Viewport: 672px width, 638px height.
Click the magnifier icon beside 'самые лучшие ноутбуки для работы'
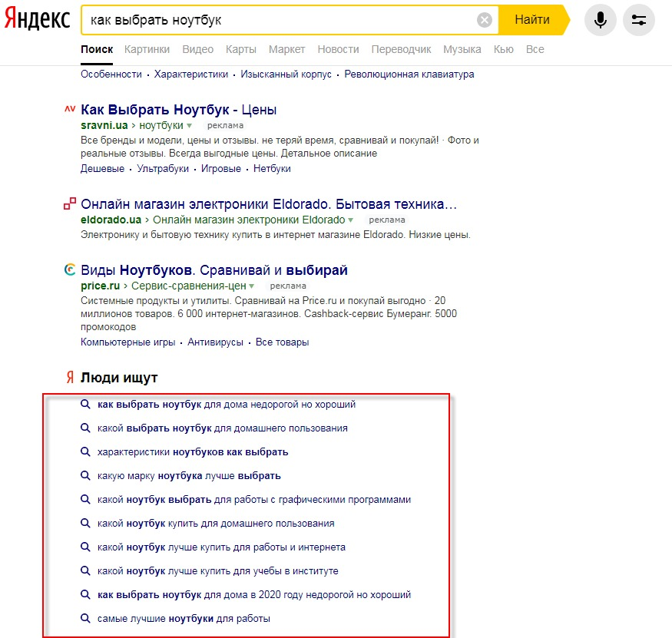click(85, 618)
